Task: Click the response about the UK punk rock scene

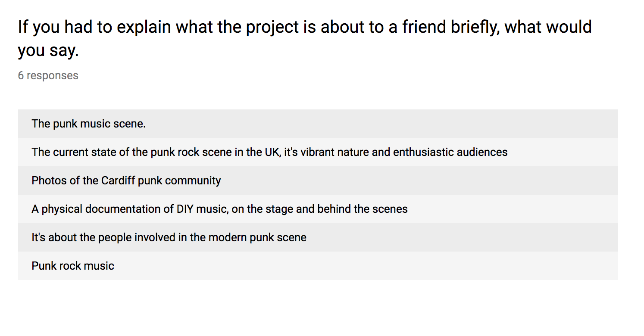Action: click(318, 152)
